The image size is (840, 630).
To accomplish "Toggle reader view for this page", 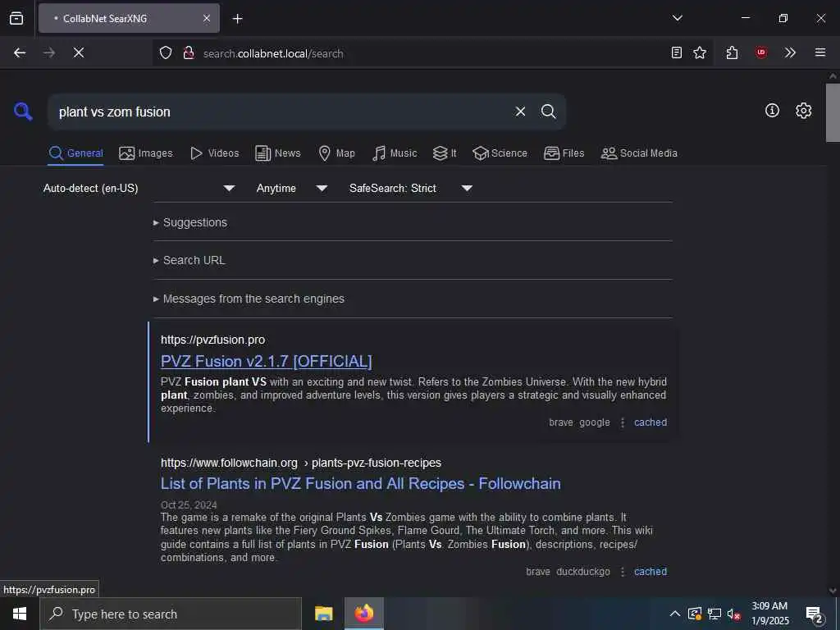I will coord(677,52).
